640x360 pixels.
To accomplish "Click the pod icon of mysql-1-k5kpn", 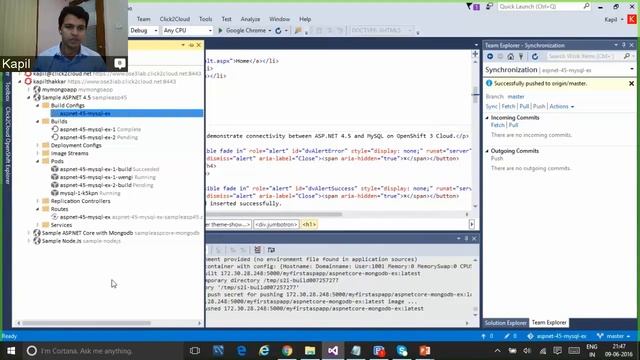I will coord(55,193).
